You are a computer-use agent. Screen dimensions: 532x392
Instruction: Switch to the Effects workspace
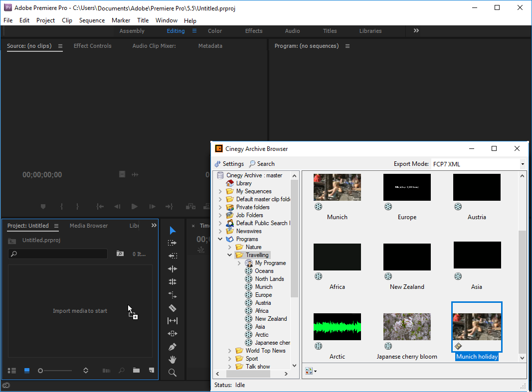pyautogui.click(x=254, y=31)
